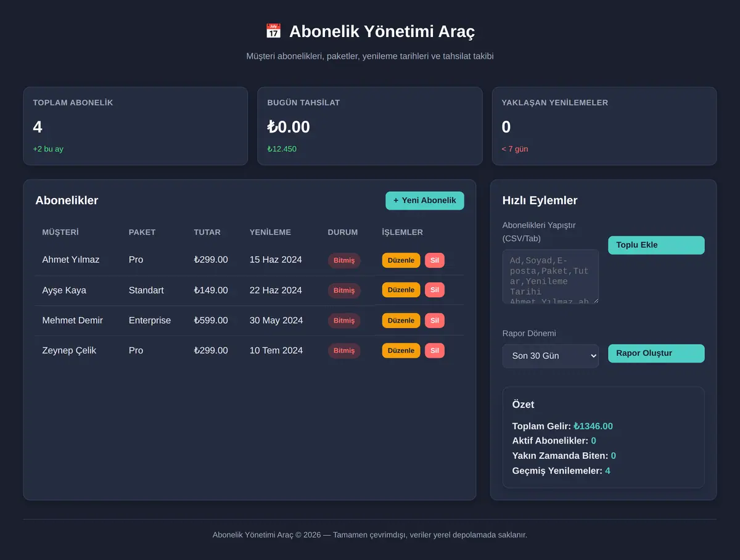Click Bitmiş status badge for Zeynep Çelik
740x560 pixels.
click(344, 351)
